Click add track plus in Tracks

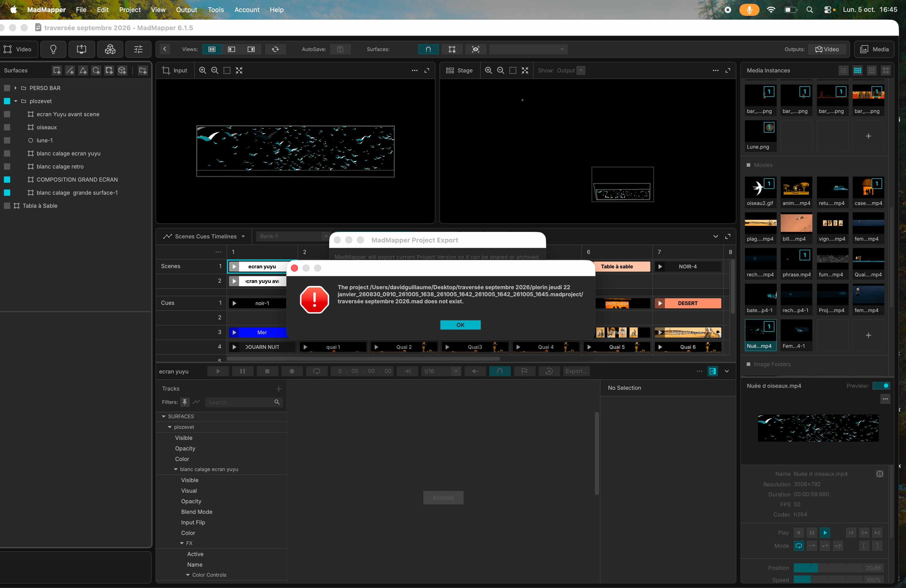(x=279, y=389)
